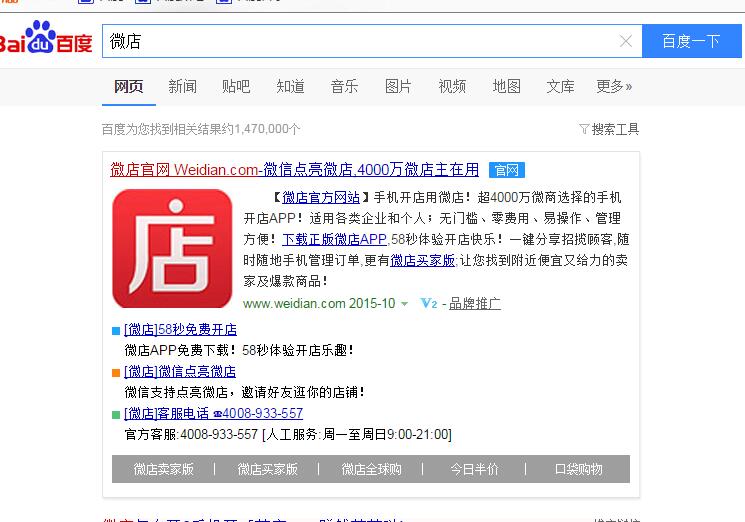Select 微店全球购 in the gray bar
The width and height of the screenshot is (745, 522).
[371, 469]
